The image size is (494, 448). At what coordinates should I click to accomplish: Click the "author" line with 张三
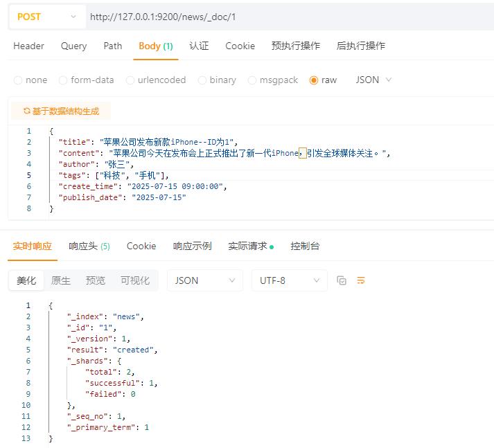click(96, 164)
